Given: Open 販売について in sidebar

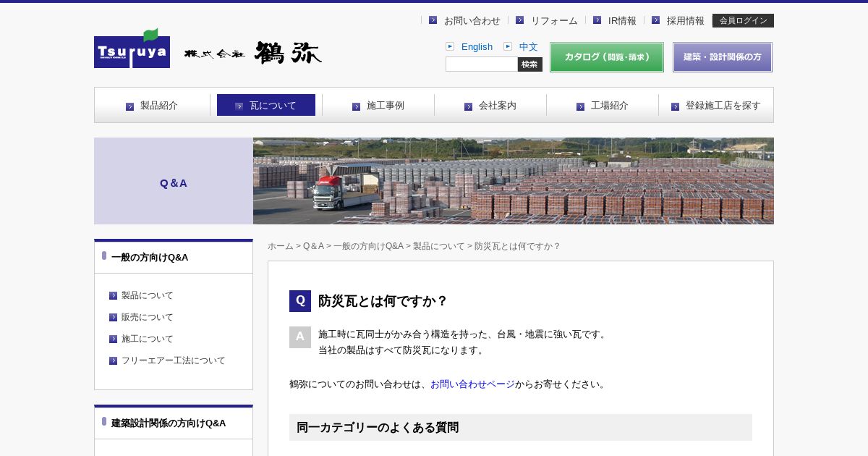Looking at the screenshot, I should click(x=148, y=317).
